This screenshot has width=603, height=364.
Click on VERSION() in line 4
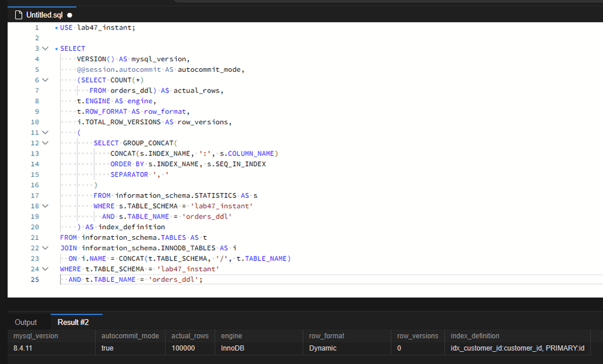point(96,59)
